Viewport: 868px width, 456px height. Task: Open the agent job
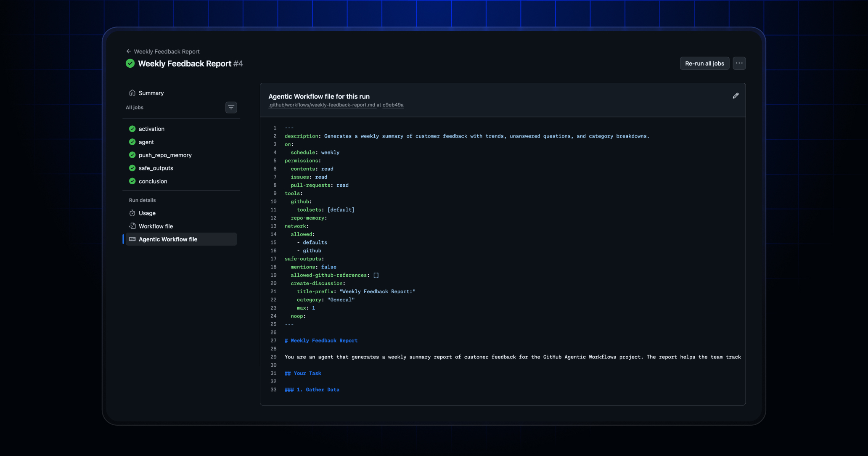click(x=146, y=142)
